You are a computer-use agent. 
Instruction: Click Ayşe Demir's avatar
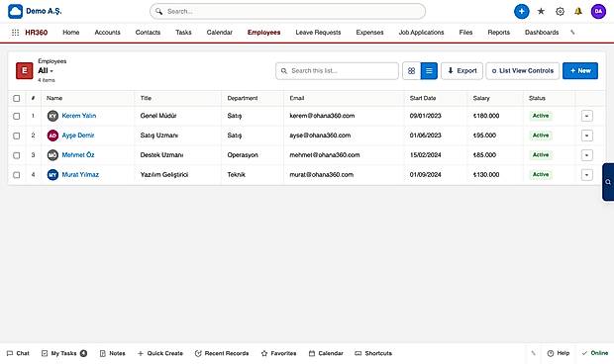(x=52, y=136)
